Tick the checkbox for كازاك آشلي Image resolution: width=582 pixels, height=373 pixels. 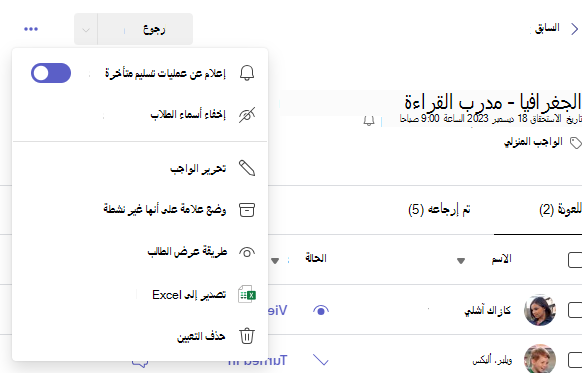click(575, 310)
